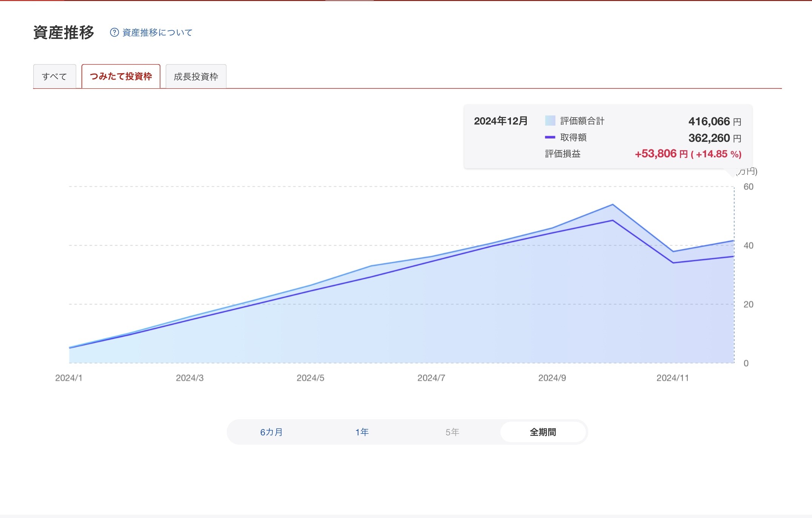Select the 6カ月 period option
Image resolution: width=812 pixels, height=518 pixels.
point(271,432)
